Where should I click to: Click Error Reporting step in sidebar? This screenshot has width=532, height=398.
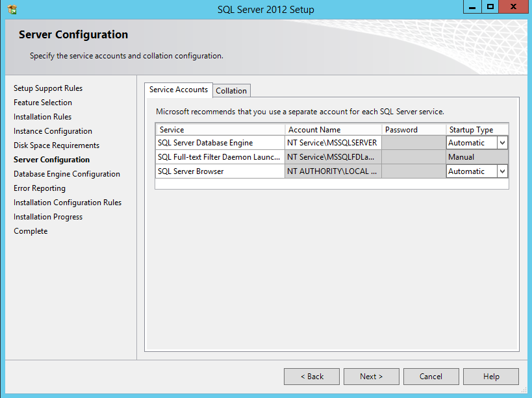click(x=40, y=188)
